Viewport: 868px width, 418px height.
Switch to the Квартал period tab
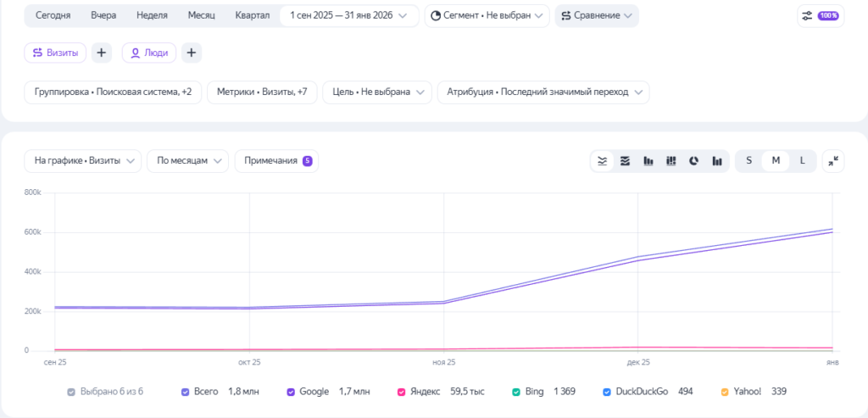tap(253, 16)
